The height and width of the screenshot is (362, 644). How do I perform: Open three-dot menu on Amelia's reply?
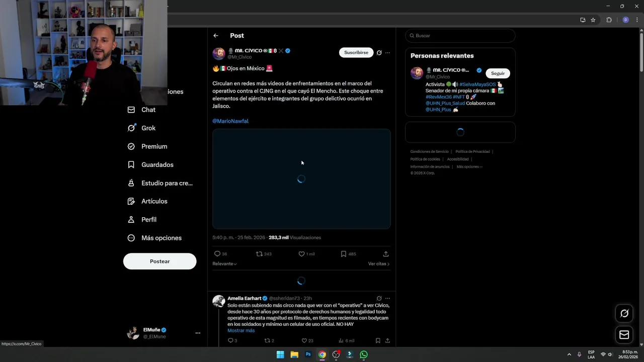[387, 298]
